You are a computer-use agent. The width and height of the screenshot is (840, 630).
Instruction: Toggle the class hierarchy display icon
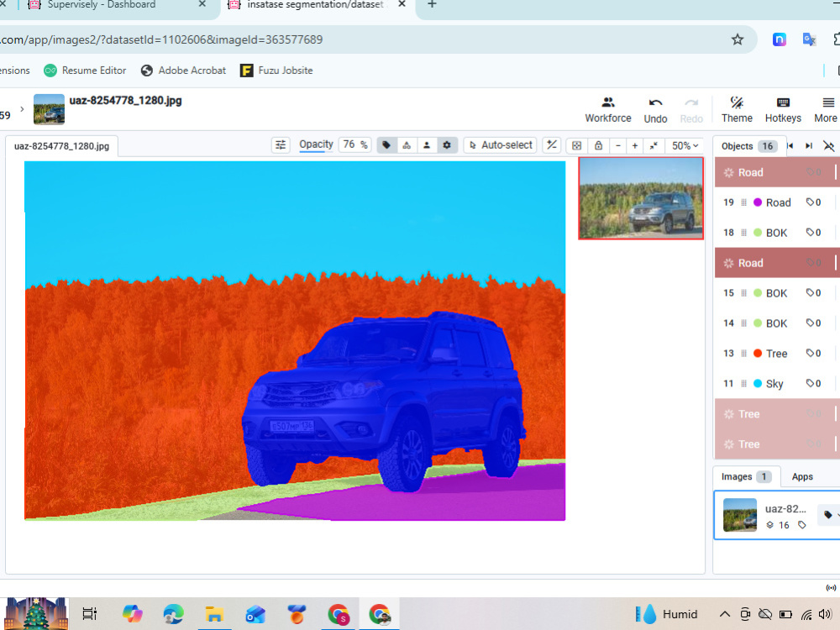coord(407,145)
